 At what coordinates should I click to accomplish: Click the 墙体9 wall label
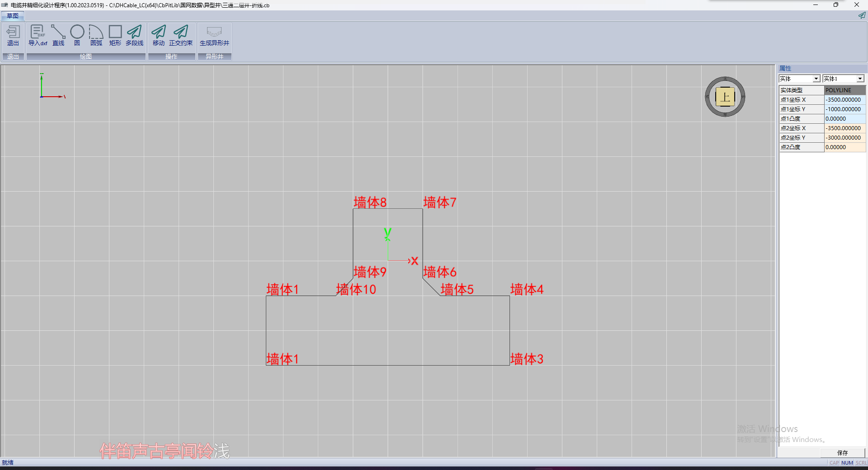click(x=370, y=272)
